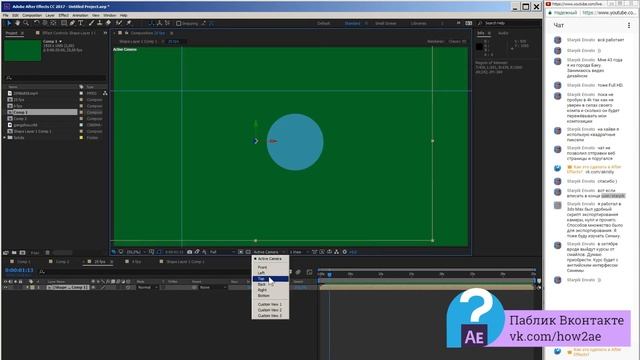Screen dimensions: 640x360
Task: Select the Standard workspace
Action: coord(352,24)
